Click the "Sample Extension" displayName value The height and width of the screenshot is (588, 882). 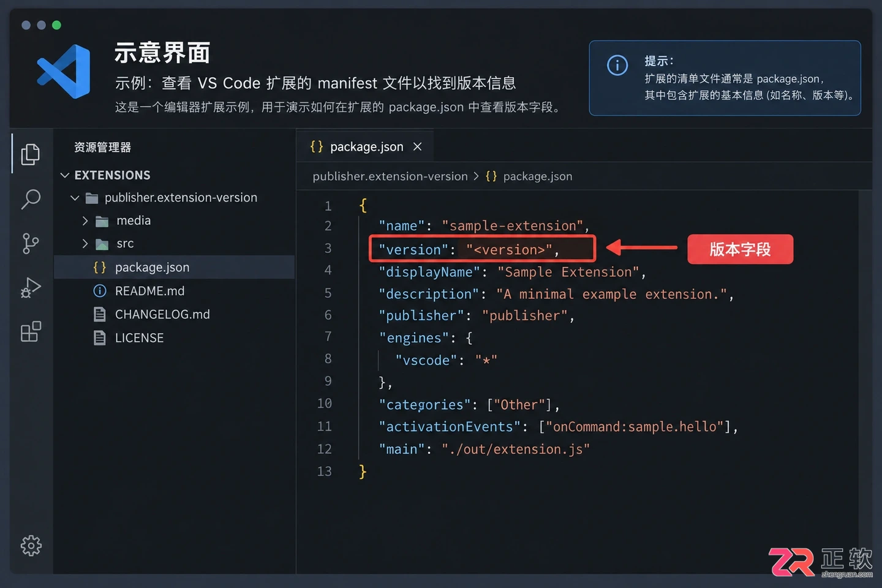click(568, 272)
